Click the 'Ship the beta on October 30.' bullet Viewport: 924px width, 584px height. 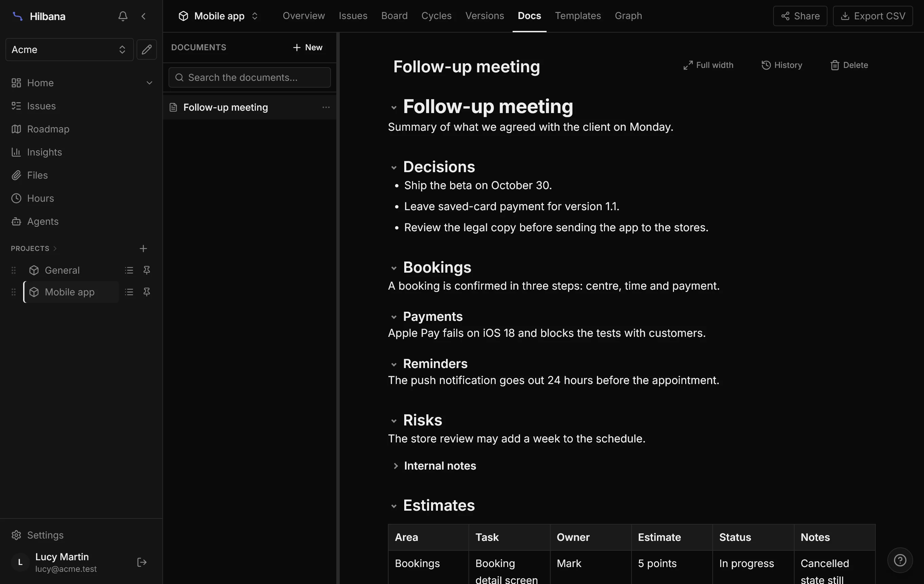click(x=478, y=186)
